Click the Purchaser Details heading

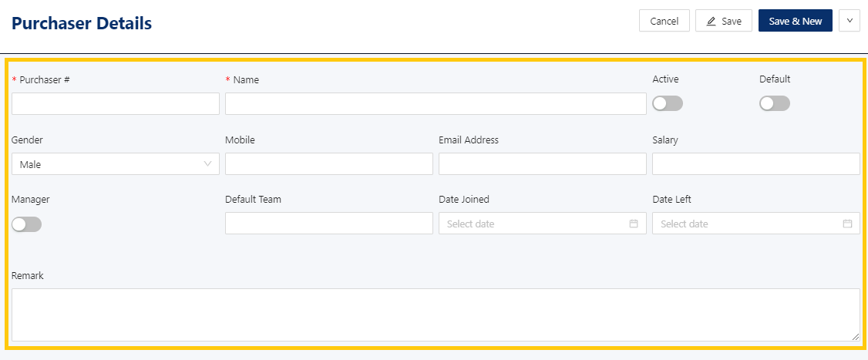coord(82,23)
